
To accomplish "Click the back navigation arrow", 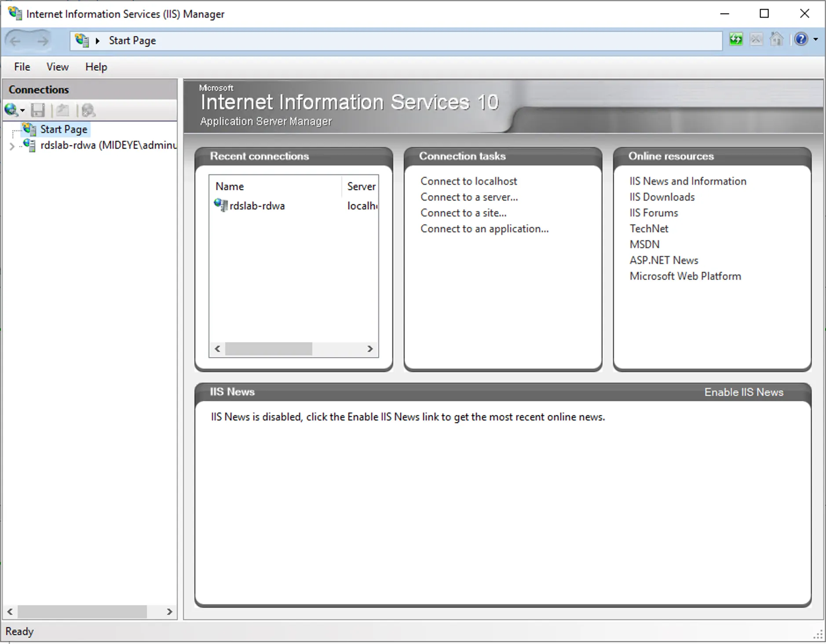I will click(x=16, y=40).
